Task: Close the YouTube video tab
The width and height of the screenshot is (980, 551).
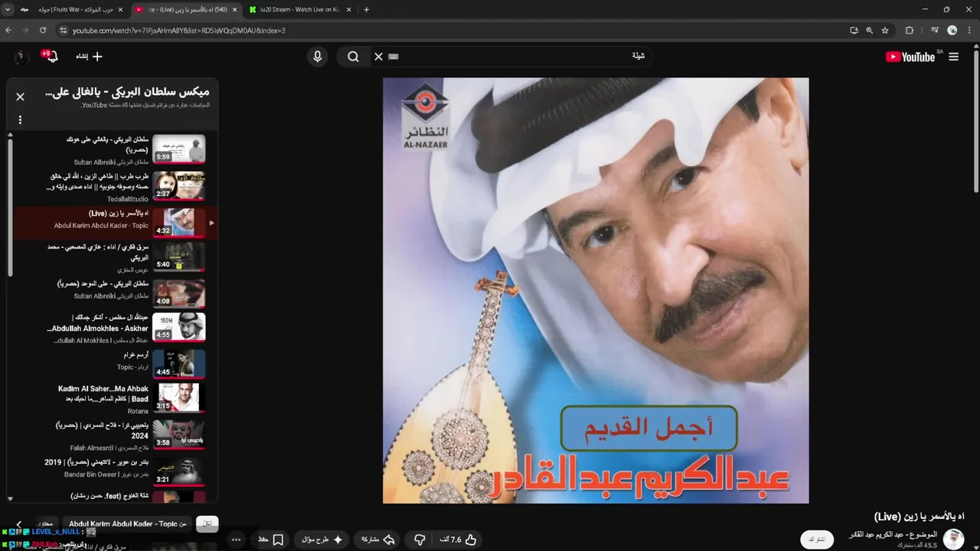Action: [x=235, y=9]
